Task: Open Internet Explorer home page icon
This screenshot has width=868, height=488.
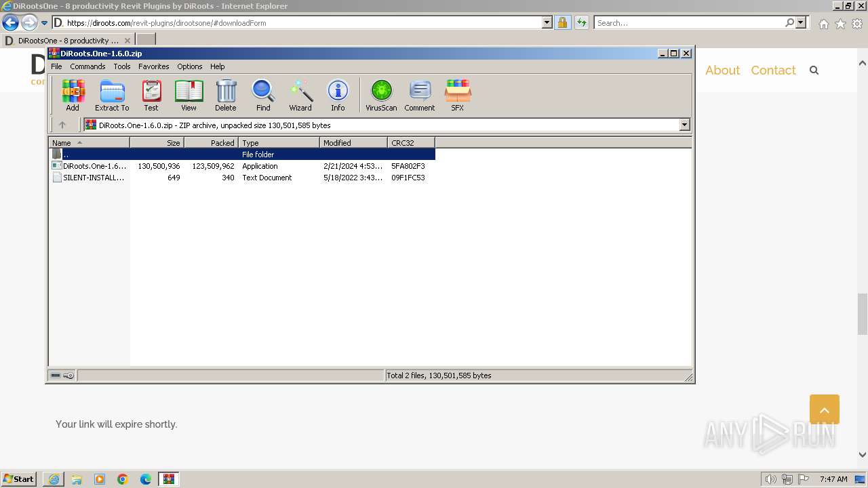Action: coord(823,24)
